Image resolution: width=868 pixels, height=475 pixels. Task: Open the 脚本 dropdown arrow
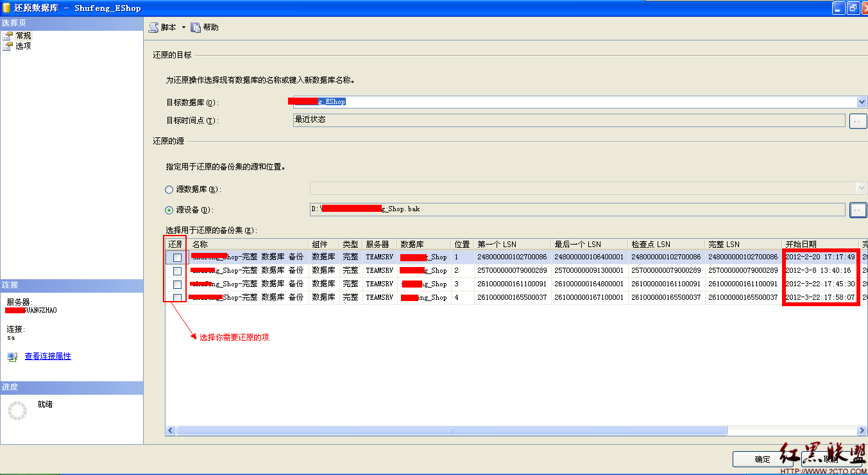coord(183,28)
